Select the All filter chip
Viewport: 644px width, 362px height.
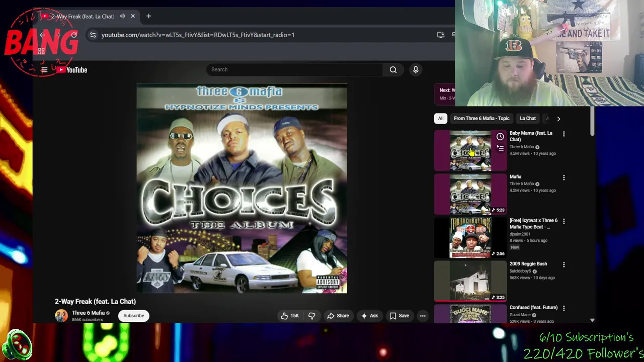[x=441, y=118]
